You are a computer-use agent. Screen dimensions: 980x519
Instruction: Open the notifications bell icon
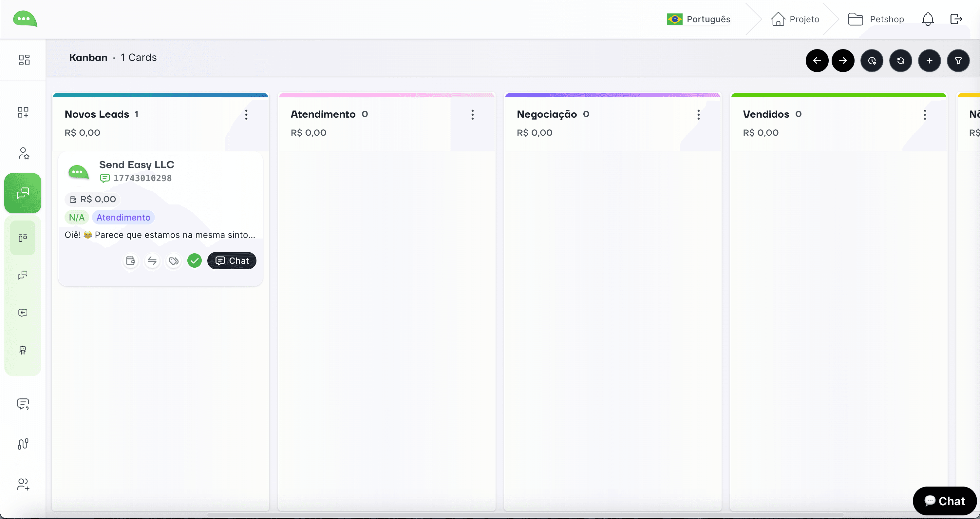click(x=928, y=19)
